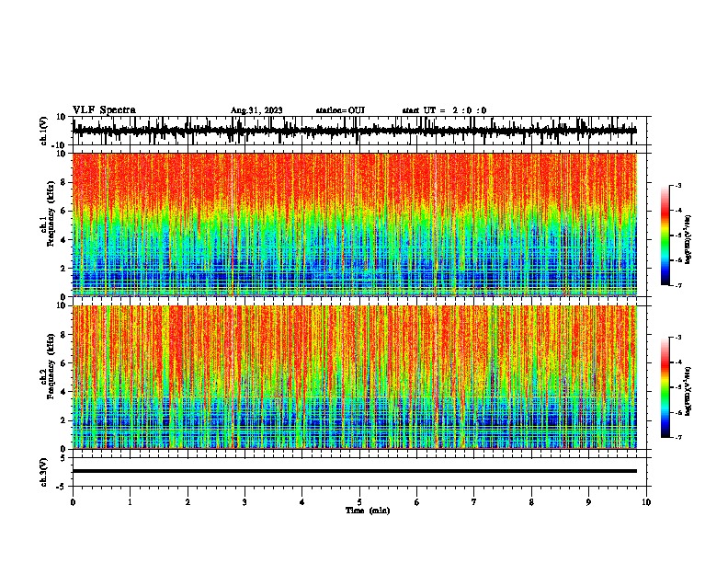Click the "8" kHz tick on ch.2 spectrogram
Image resolution: width=728 pixels, height=563 pixels.
pos(64,335)
